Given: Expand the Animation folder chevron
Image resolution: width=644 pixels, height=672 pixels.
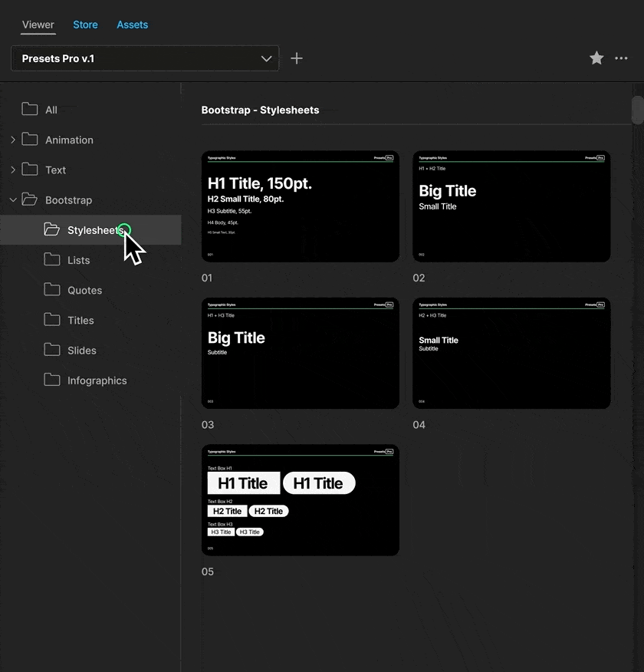Looking at the screenshot, I should point(13,140).
